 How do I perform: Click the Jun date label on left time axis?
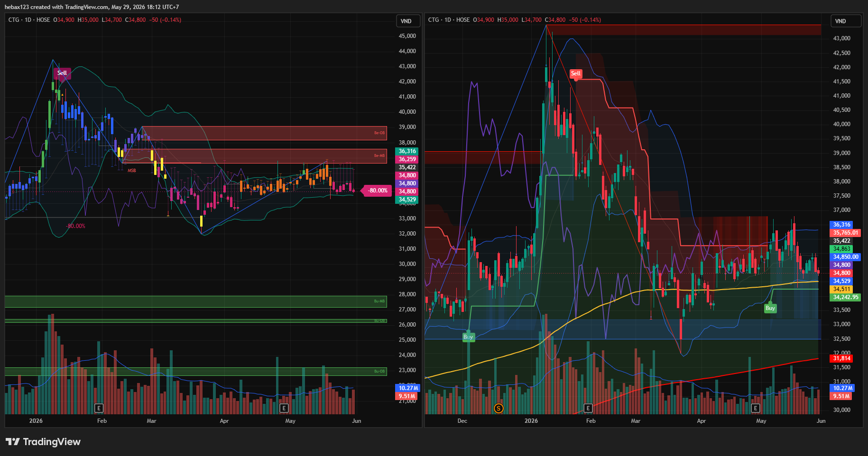tap(357, 421)
